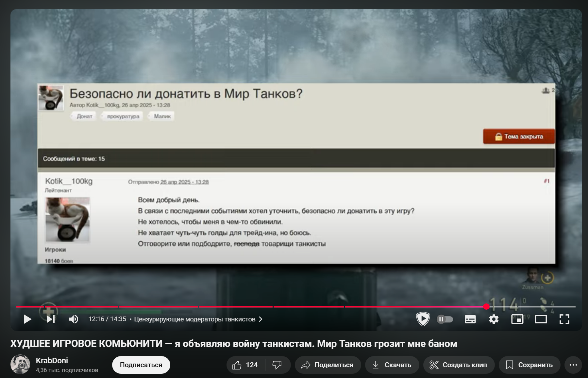Open video settings gear

[x=494, y=319]
